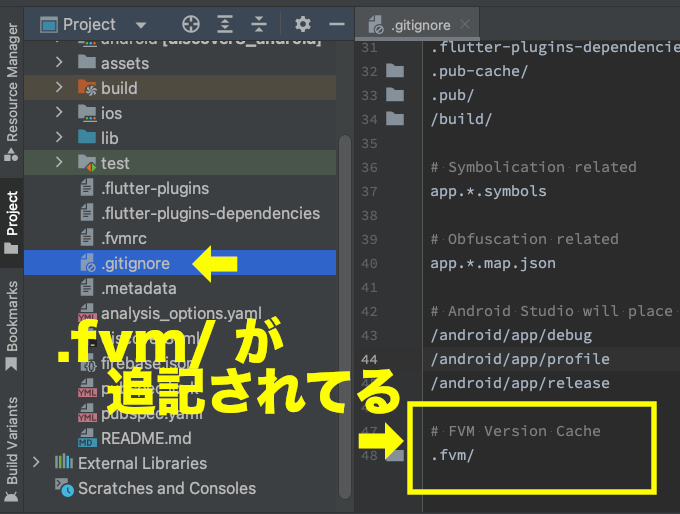This screenshot has height=514, width=680.
Task: Close the .gitignore editor tab
Action: (x=465, y=24)
